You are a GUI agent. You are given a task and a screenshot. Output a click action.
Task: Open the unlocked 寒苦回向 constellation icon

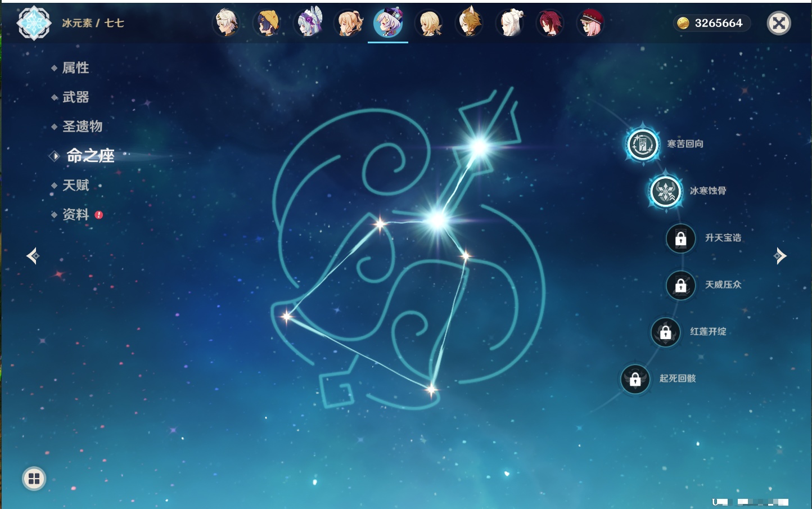coord(642,145)
